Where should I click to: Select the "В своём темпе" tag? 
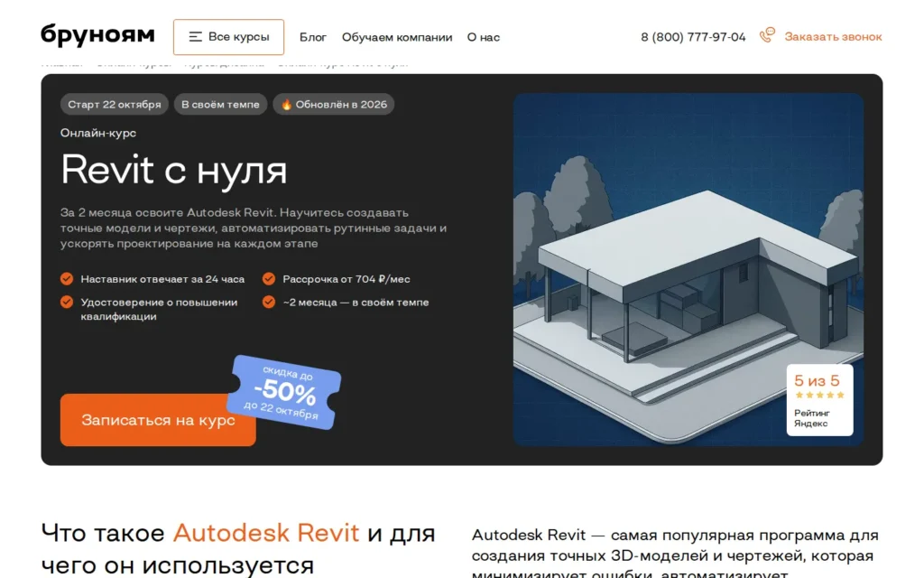[x=220, y=105]
